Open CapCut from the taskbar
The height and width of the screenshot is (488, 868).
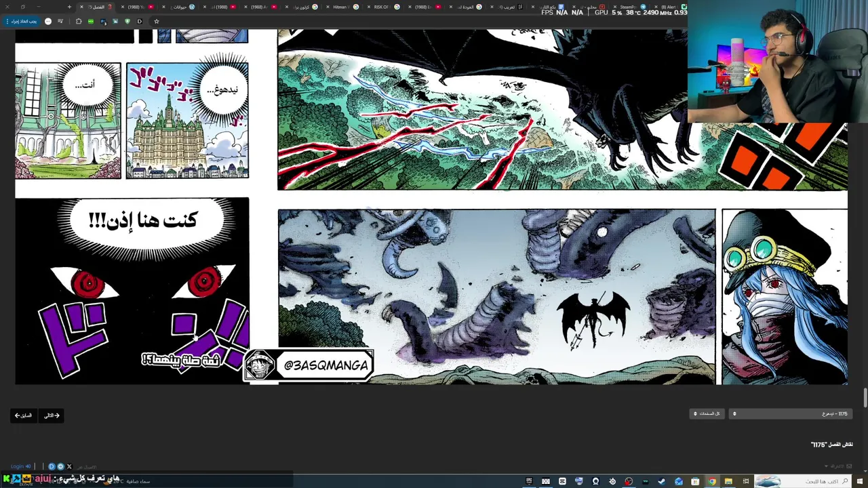[x=562, y=481]
